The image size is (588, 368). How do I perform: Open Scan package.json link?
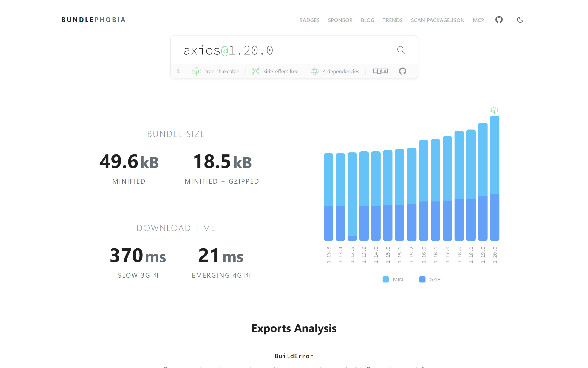click(x=437, y=20)
